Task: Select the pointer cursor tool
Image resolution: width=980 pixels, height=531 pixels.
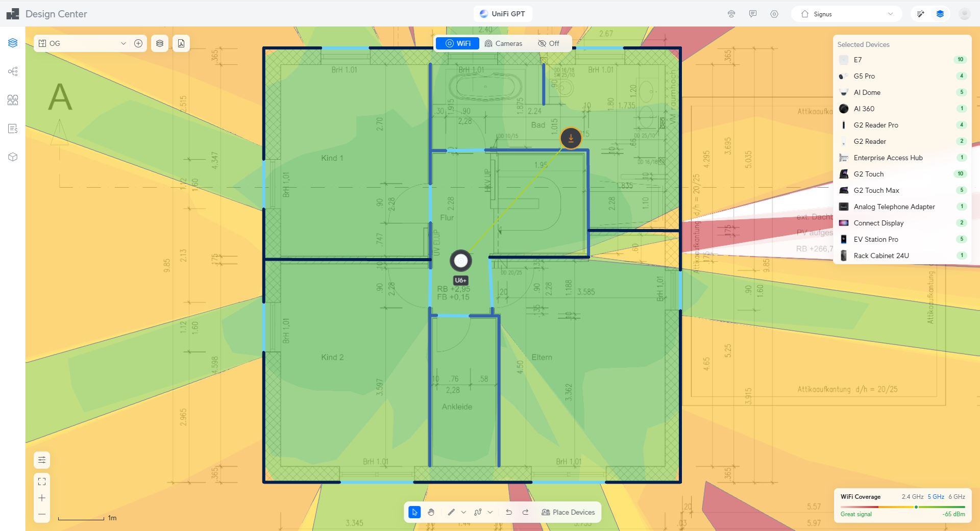Action: coord(414,512)
